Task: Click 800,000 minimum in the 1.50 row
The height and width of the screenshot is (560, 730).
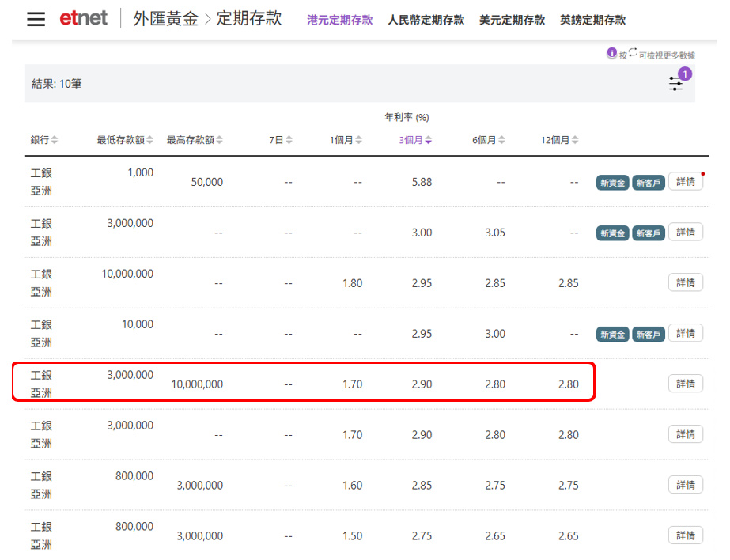Action: [x=134, y=527]
